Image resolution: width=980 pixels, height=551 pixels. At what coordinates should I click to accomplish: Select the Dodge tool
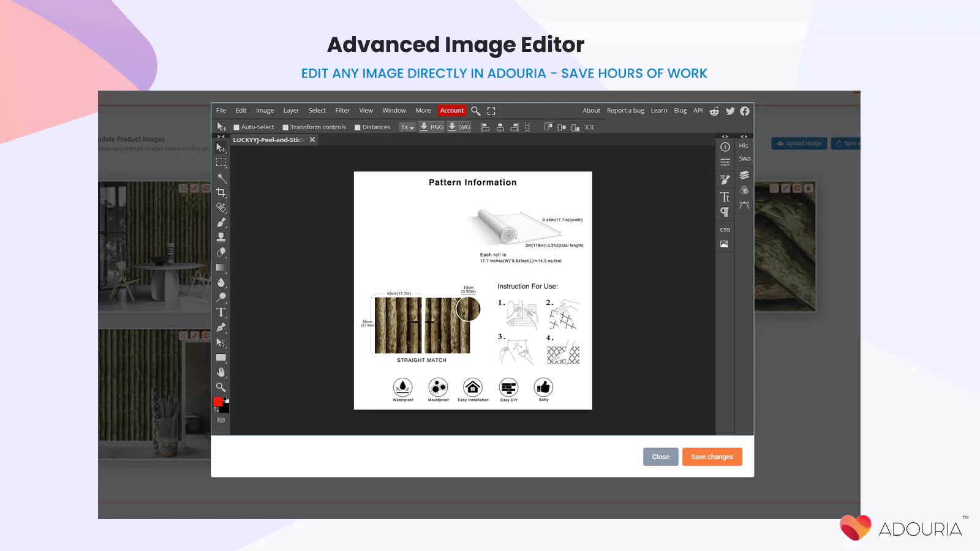click(x=221, y=298)
